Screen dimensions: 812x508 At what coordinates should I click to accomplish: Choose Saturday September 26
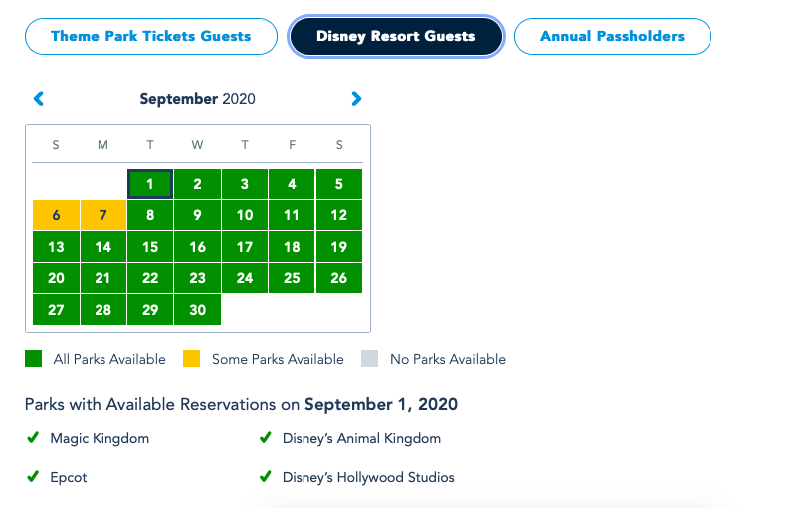pyautogui.click(x=339, y=278)
